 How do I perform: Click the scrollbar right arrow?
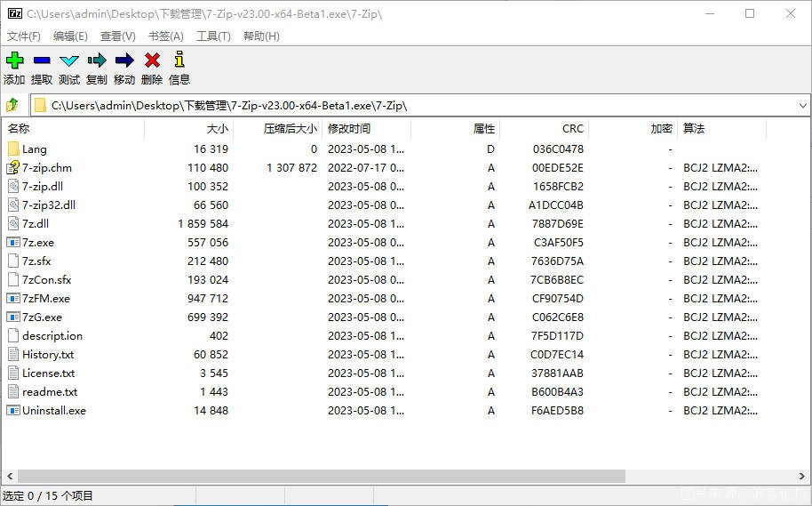[802, 476]
